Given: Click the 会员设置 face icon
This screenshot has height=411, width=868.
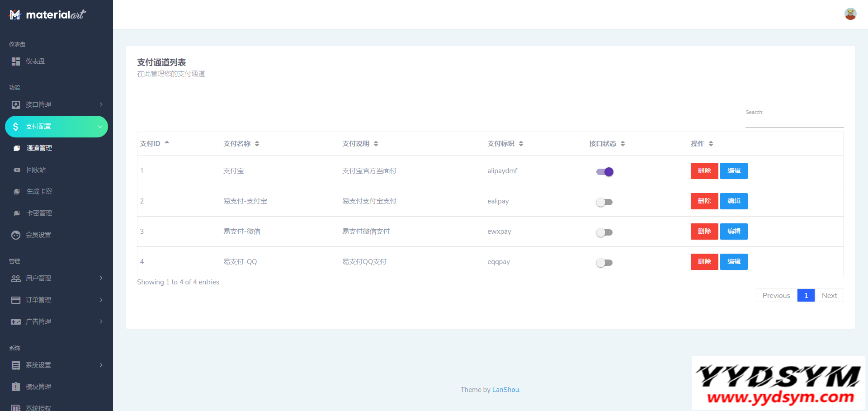Looking at the screenshot, I should point(16,235).
